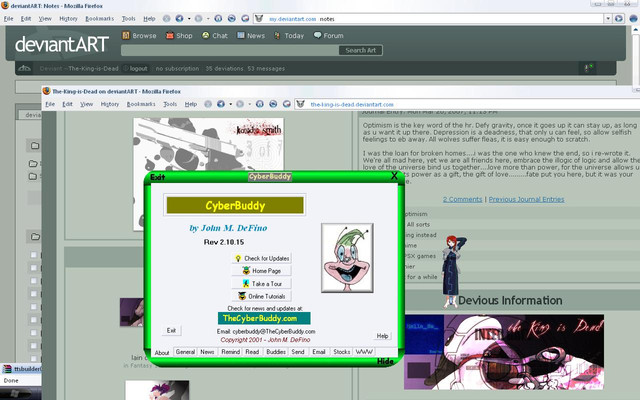This screenshot has width=640, height=400.
Task: Select the Email tab in CyberBuddy
Action: pyautogui.click(x=319, y=352)
